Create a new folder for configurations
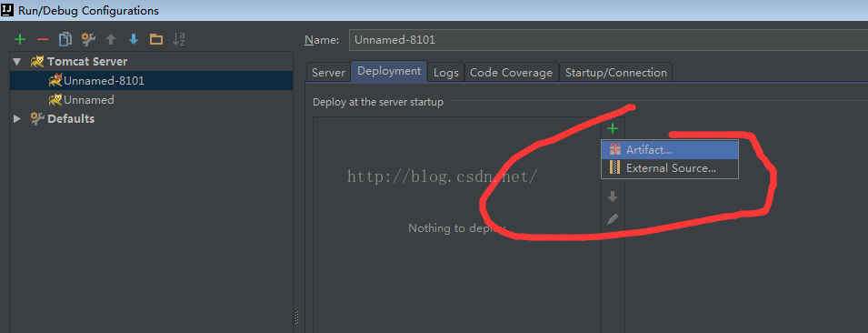Image resolution: width=868 pixels, height=333 pixels. (x=156, y=39)
